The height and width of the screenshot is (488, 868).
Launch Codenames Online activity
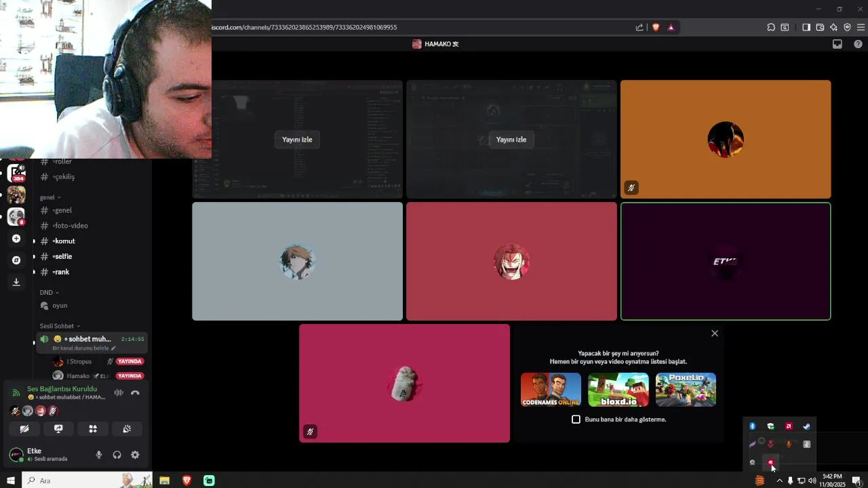[x=551, y=390]
